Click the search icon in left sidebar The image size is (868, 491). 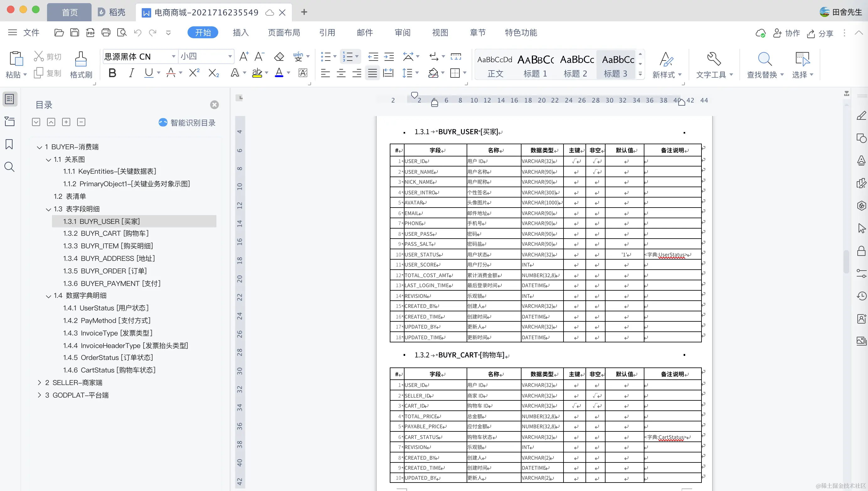tap(9, 167)
